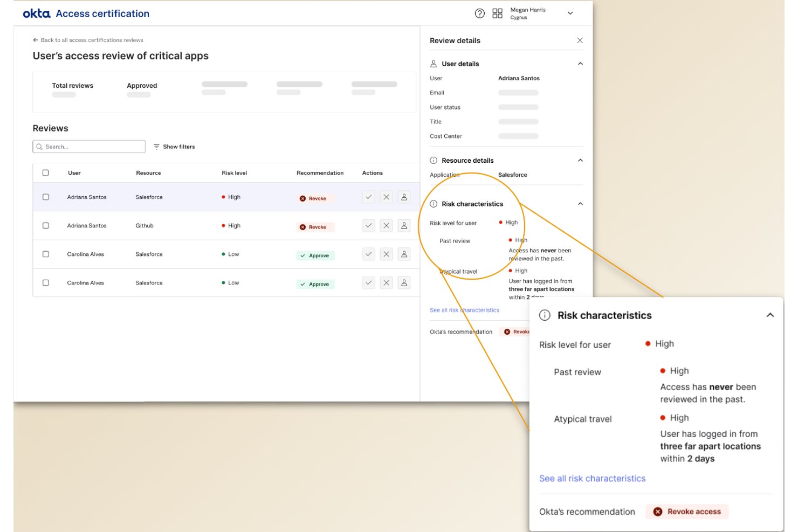Click the Approved summary label
The width and height of the screenshot is (798, 532).
142,86
